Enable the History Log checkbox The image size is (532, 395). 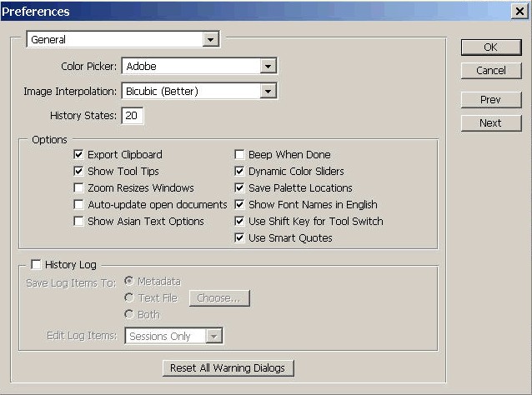tap(36, 265)
